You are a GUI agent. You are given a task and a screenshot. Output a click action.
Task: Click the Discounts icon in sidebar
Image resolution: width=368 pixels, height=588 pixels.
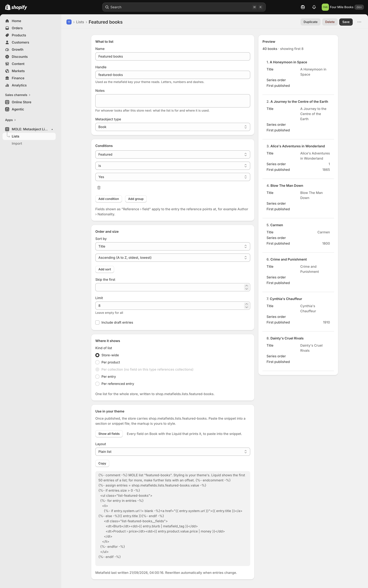pos(7,57)
